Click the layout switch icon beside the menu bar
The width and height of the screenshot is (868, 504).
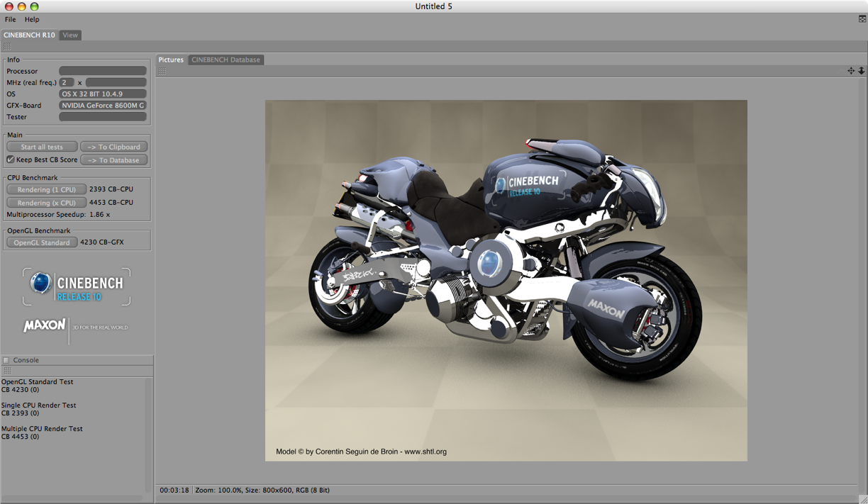click(x=862, y=19)
